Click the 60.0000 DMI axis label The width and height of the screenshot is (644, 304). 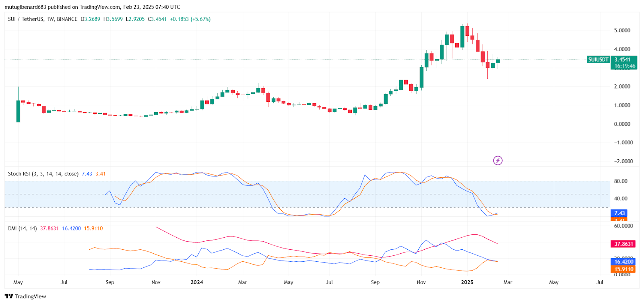coord(623,226)
